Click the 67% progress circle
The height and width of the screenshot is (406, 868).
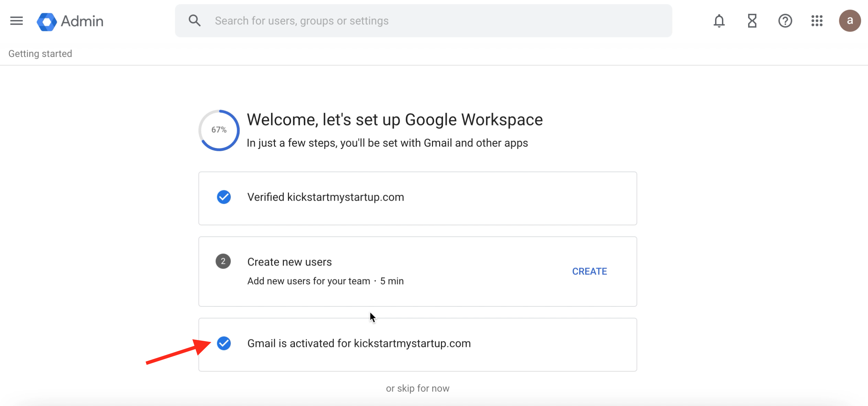(219, 130)
